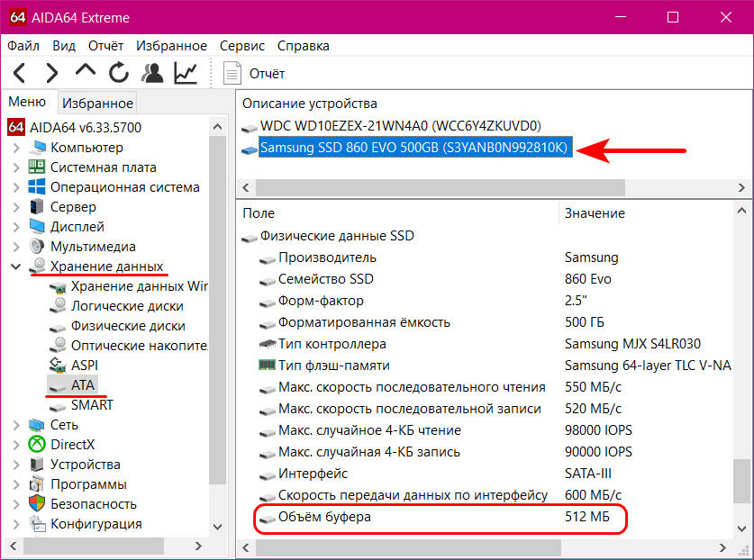Expand the Мультимедиа node
754x560 pixels.
point(16,247)
